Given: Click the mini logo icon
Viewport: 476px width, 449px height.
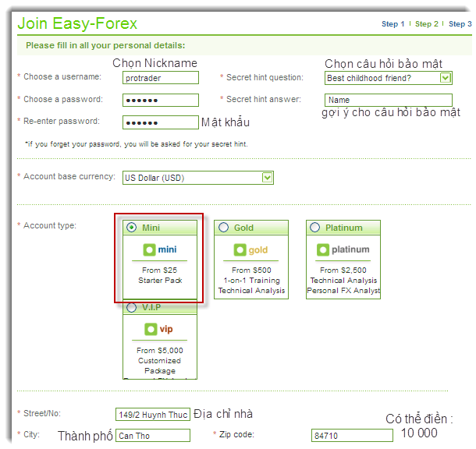Looking at the screenshot, I should pos(149,249).
